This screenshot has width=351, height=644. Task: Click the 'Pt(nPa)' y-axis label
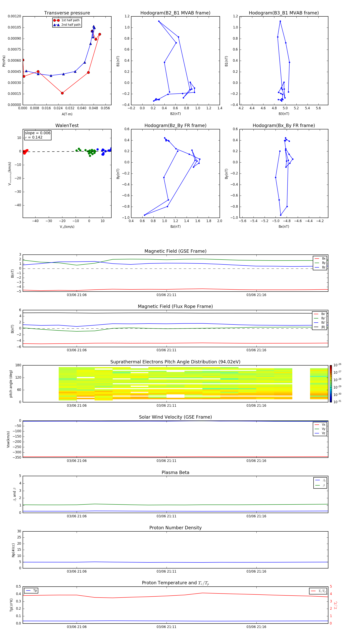pos(4,61)
